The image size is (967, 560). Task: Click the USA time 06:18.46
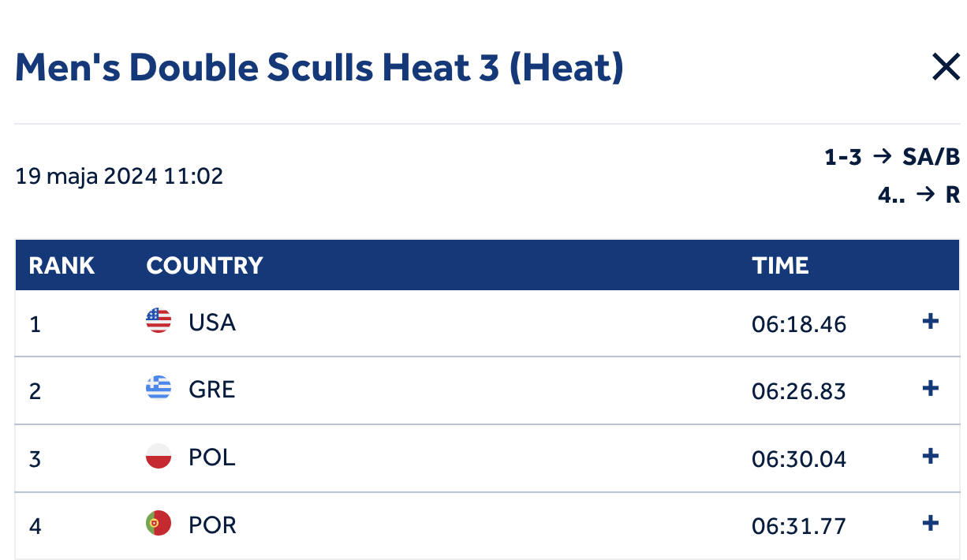click(799, 323)
